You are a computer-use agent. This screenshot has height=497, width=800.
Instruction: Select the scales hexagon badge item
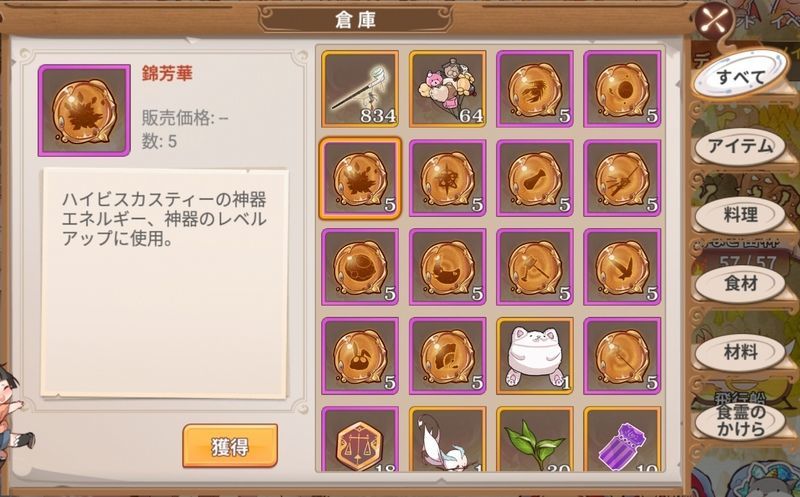360,439
